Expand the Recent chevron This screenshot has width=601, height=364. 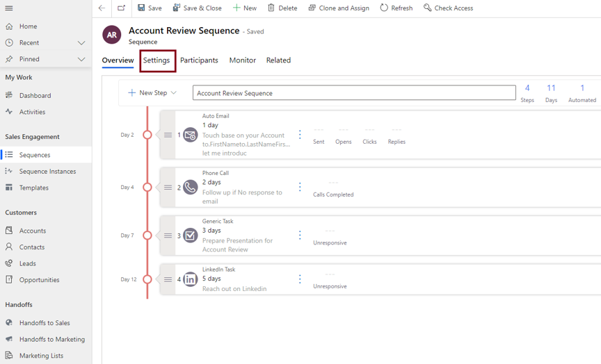(81, 43)
